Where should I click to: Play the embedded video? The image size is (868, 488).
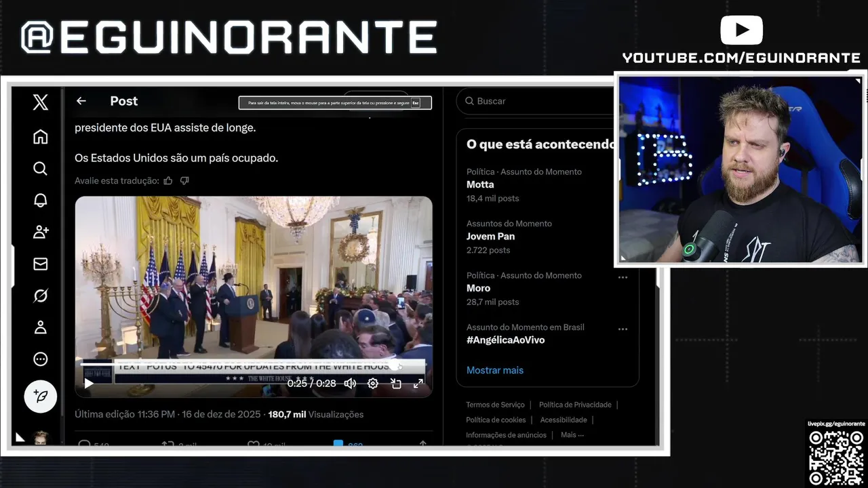click(x=89, y=384)
